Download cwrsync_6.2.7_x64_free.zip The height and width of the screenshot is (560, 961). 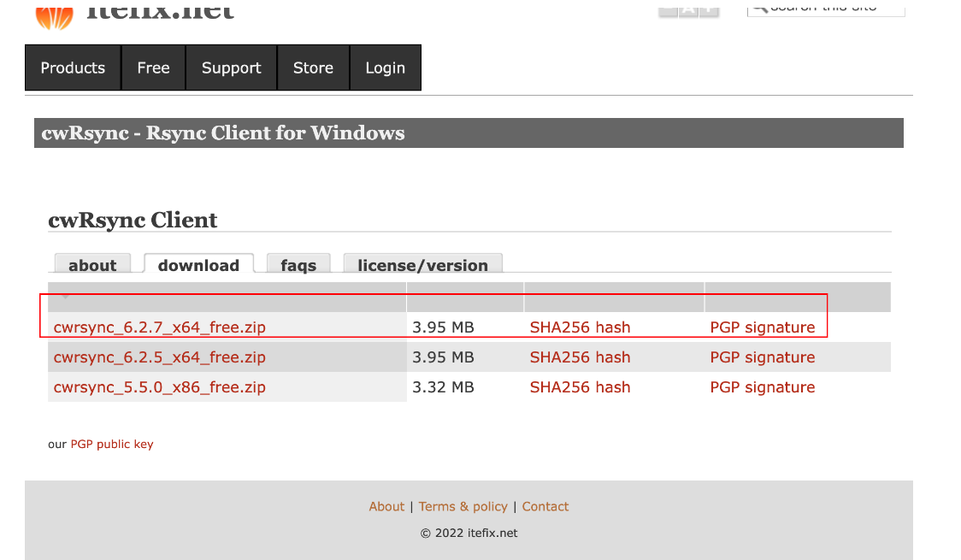[159, 327]
